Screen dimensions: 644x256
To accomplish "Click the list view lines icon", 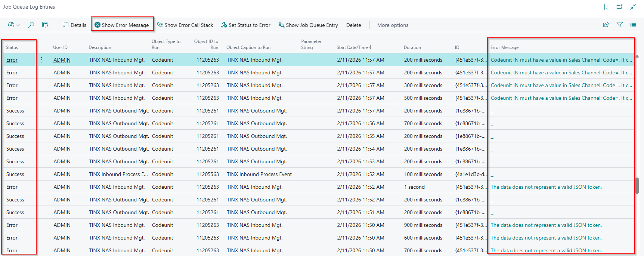I will (x=633, y=25).
